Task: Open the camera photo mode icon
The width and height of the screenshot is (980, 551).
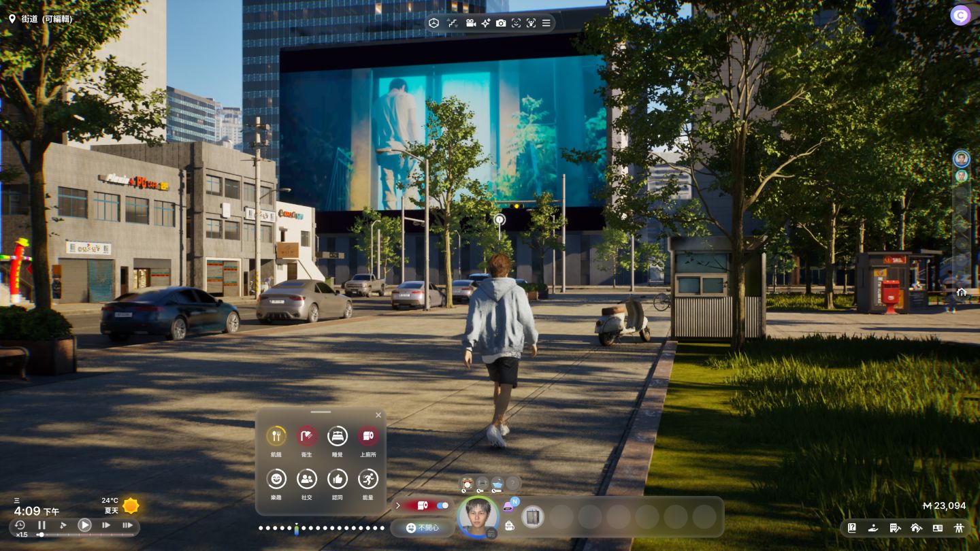Action: [x=501, y=23]
